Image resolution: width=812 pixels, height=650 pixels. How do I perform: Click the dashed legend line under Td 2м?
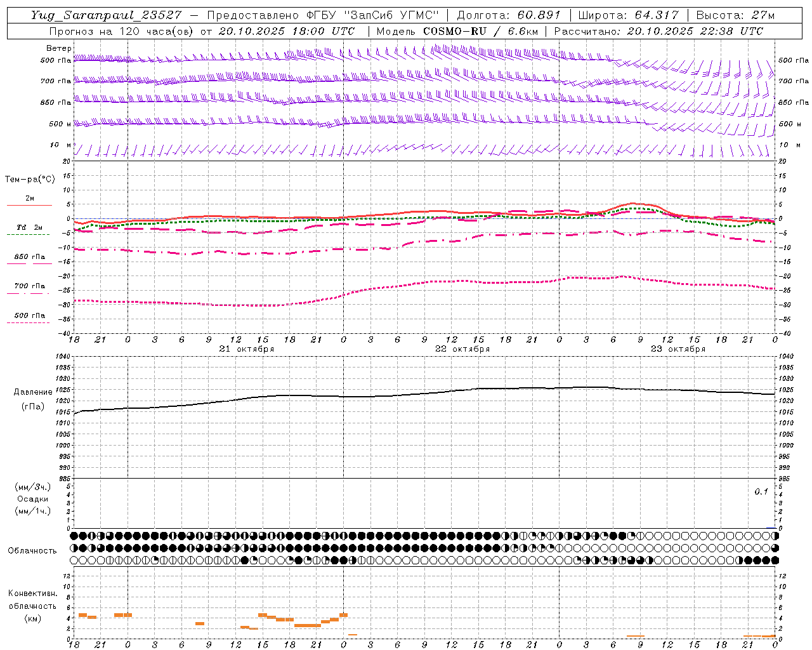[x=29, y=234]
